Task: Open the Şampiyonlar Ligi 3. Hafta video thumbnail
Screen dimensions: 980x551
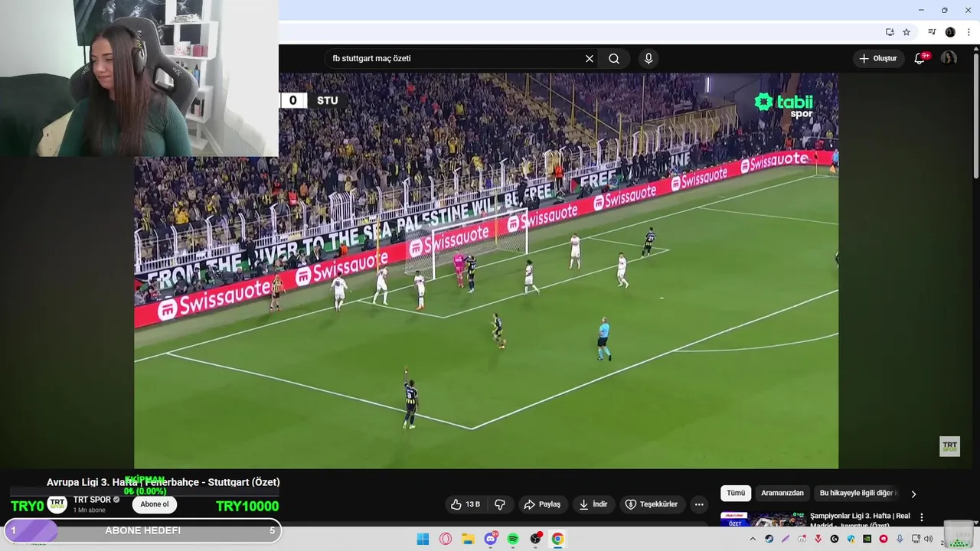Action: tap(763, 520)
